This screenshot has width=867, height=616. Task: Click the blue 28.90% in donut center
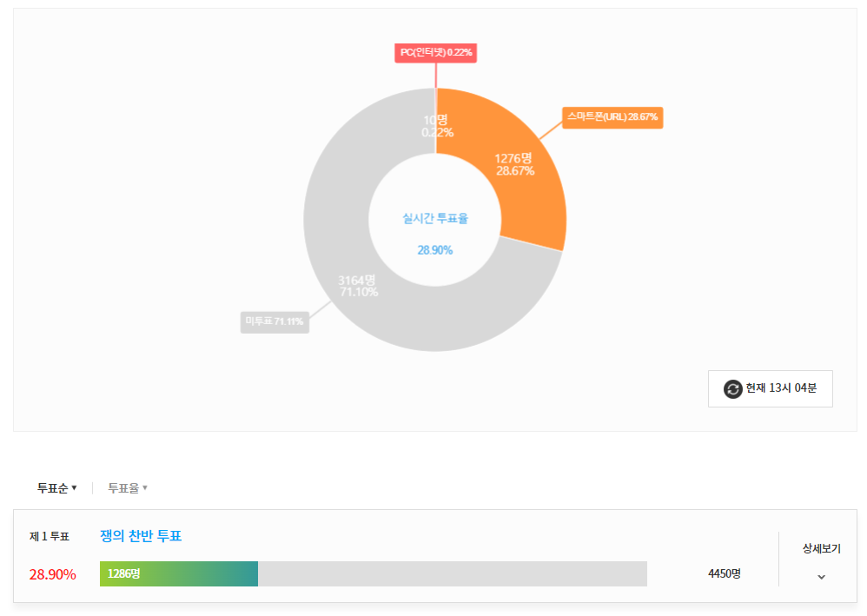435,250
